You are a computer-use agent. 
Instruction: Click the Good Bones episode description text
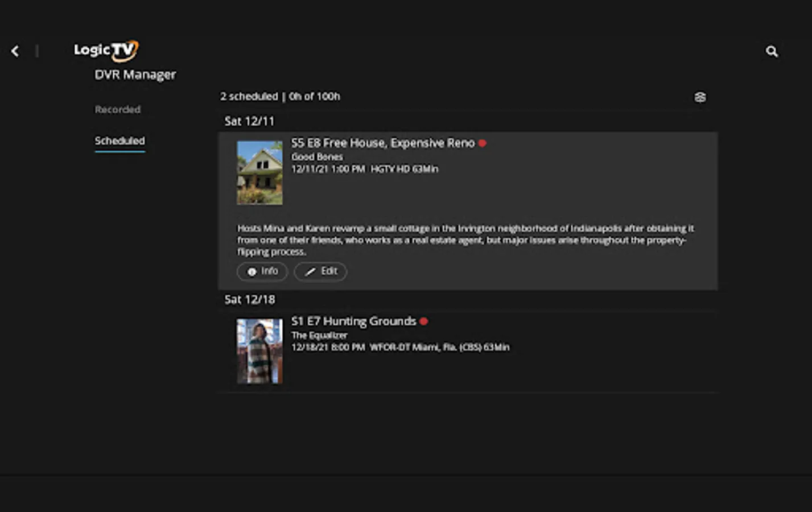(465, 240)
